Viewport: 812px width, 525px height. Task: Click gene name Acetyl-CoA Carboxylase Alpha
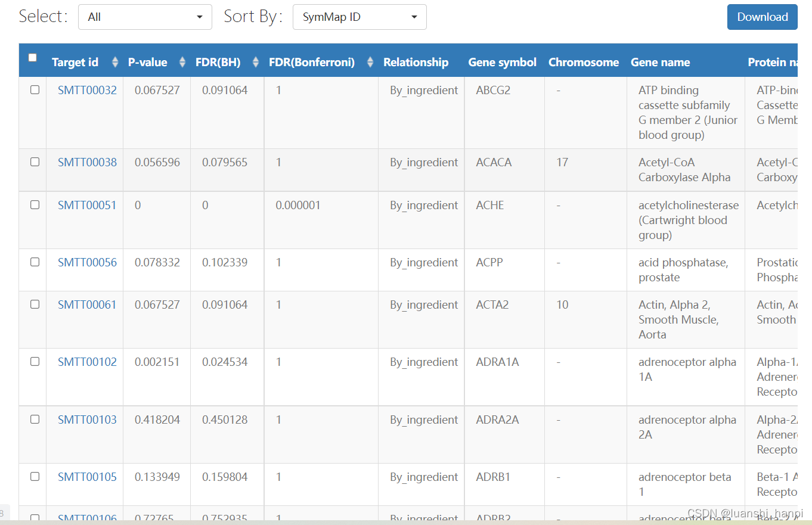coord(684,170)
